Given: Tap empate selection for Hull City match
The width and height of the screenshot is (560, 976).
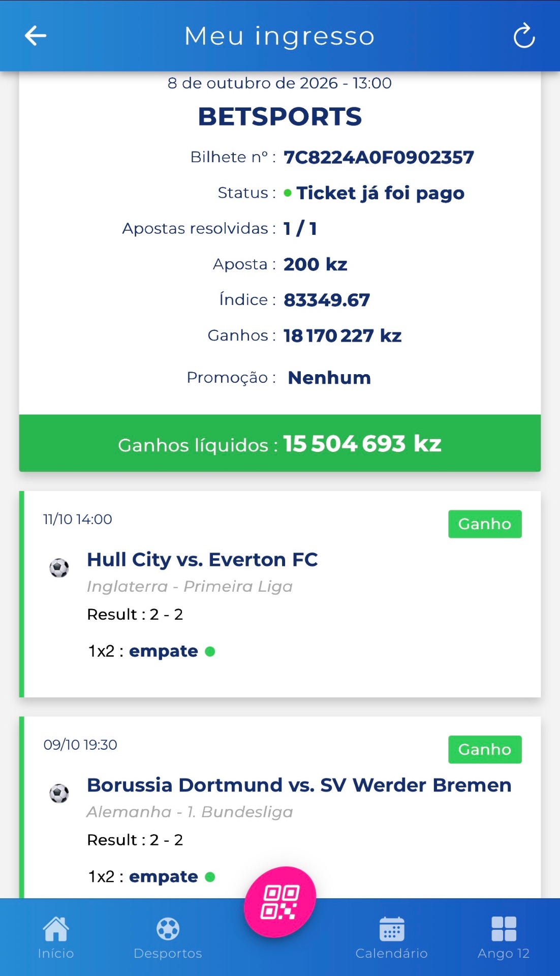Looking at the screenshot, I should [x=163, y=651].
